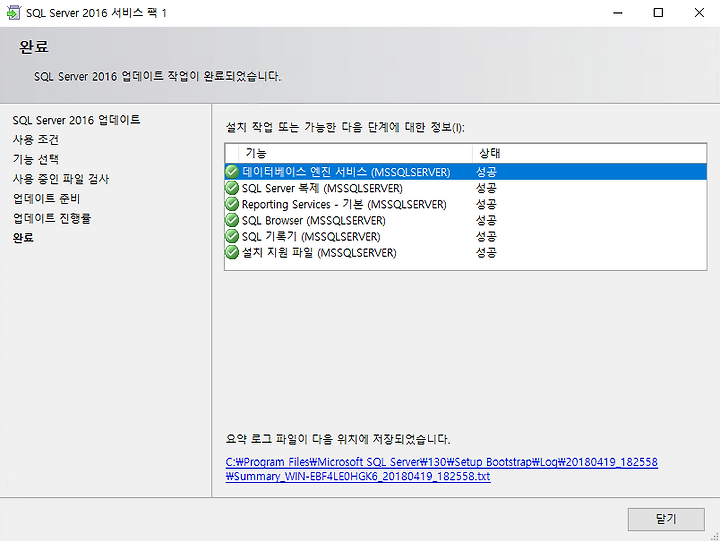This screenshot has width=720, height=541.
Task: Open the Summary log file link
Action: pos(441,469)
